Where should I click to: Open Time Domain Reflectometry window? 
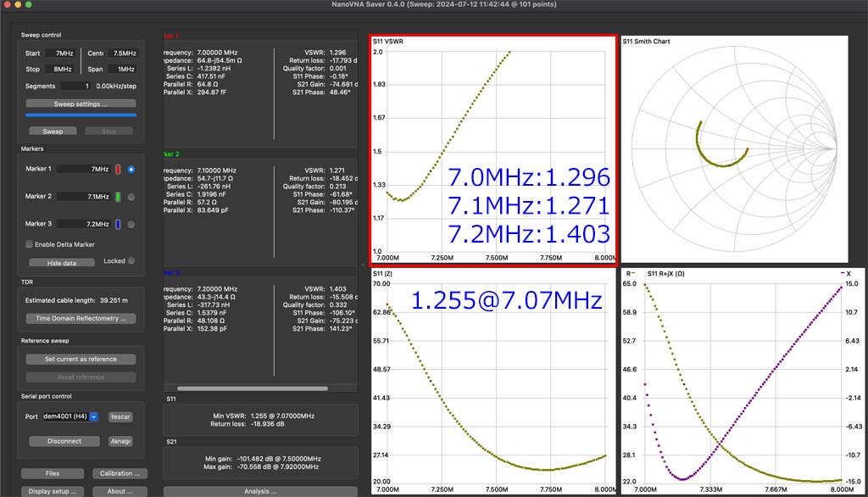[81, 319]
